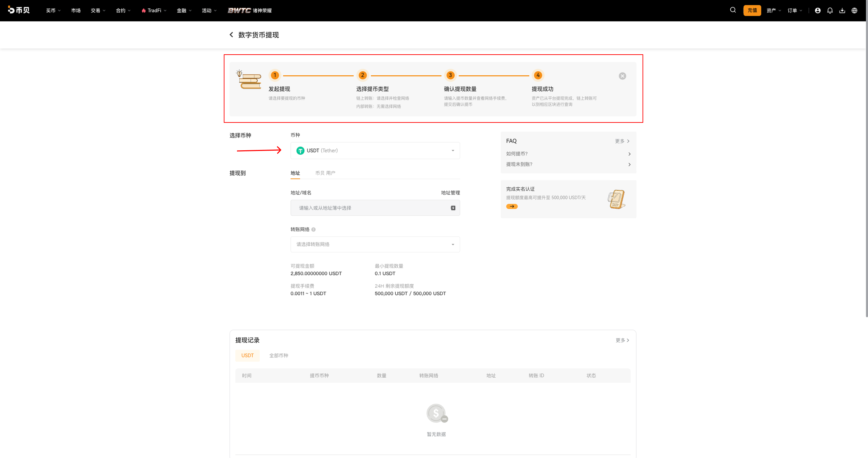Go back using arrow beside 数字货币提现
The width and height of the screenshot is (868, 458).
(231, 35)
